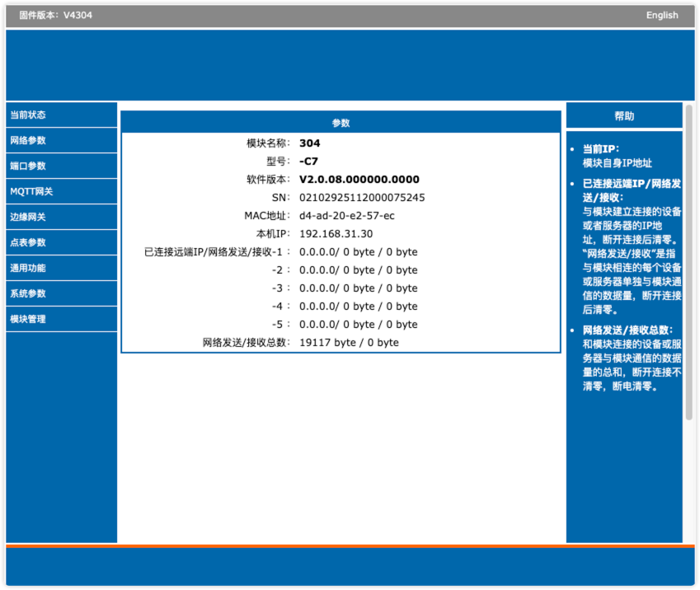Click the 模块名称 label
Screen dimensions: 700x590
pyautogui.click(x=268, y=143)
